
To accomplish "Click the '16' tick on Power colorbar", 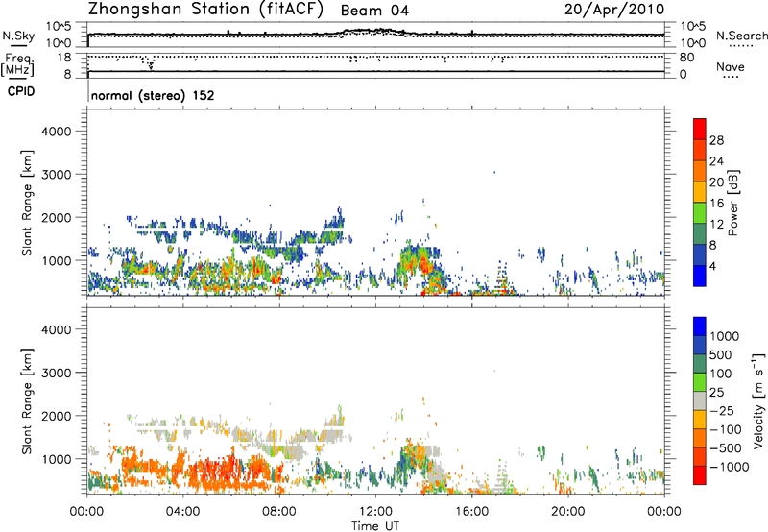I will point(716,204).
